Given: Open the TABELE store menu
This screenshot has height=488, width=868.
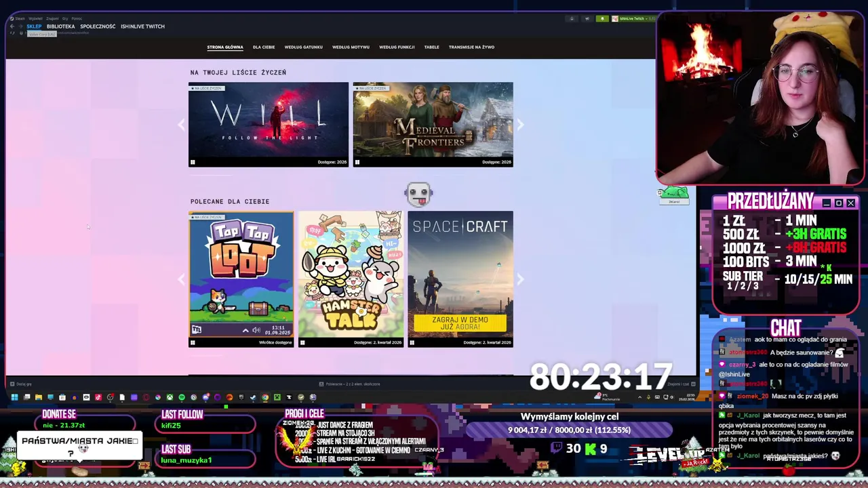Looking at the screenshot, I should (x=431, y=47).
